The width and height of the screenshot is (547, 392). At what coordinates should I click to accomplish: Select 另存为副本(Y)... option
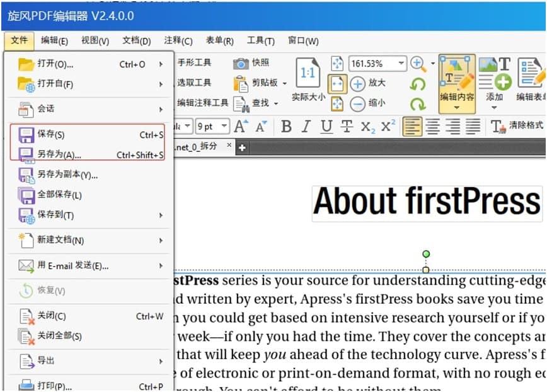click(90, 175)
